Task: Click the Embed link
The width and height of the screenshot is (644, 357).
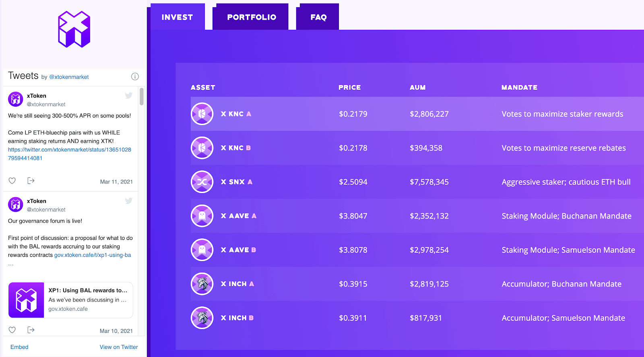Action: pyautogui.click(x=19, y=347)
